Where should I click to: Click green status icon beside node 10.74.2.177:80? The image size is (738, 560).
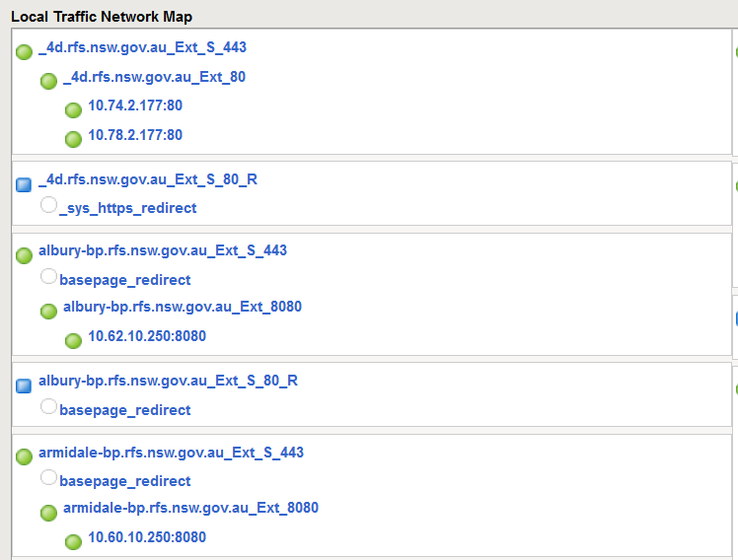73,110
